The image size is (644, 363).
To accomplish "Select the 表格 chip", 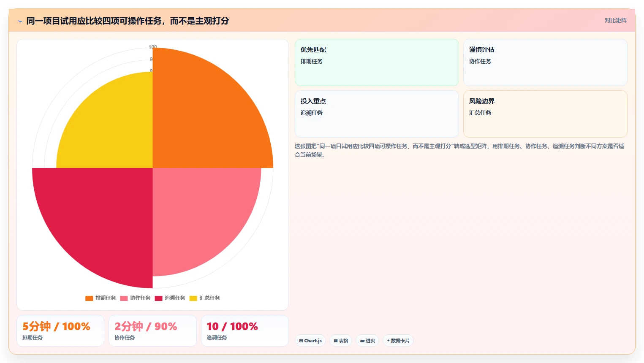I will click(x=341, y=341).
